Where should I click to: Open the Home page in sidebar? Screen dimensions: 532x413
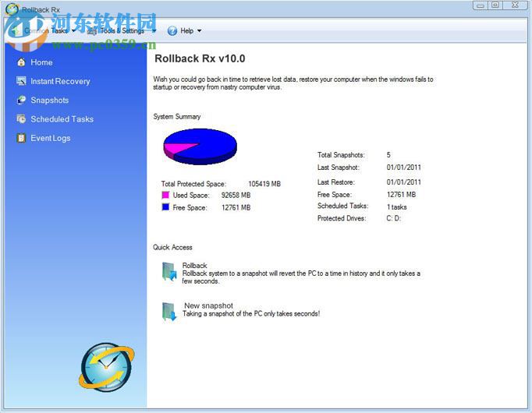tap(41, 62)
